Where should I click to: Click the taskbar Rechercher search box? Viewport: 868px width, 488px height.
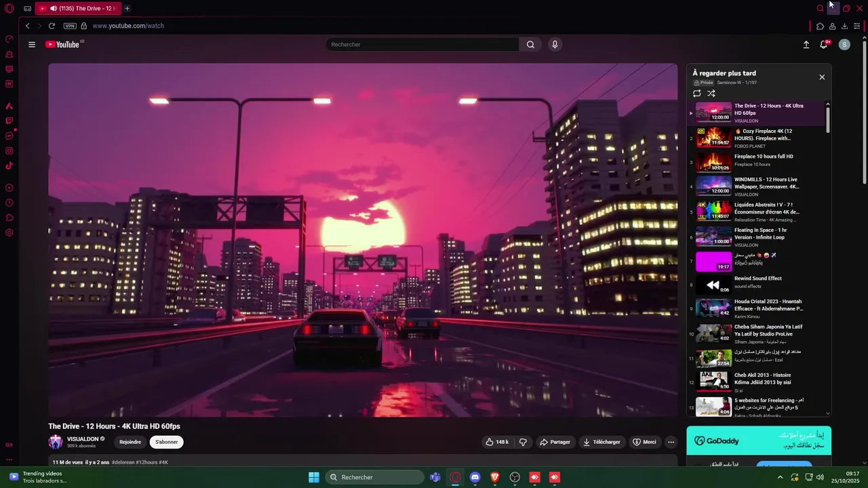(375, 477)
